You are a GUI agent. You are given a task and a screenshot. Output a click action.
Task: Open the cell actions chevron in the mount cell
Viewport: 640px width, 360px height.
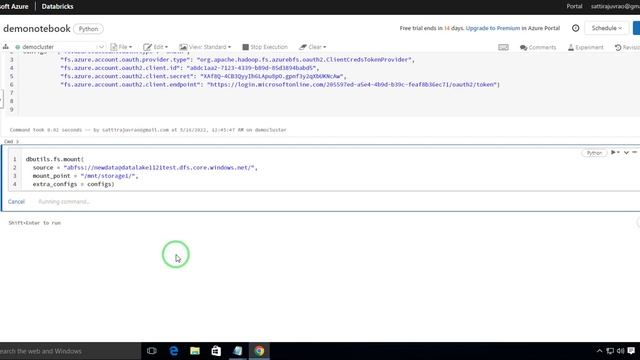(626, 152)
